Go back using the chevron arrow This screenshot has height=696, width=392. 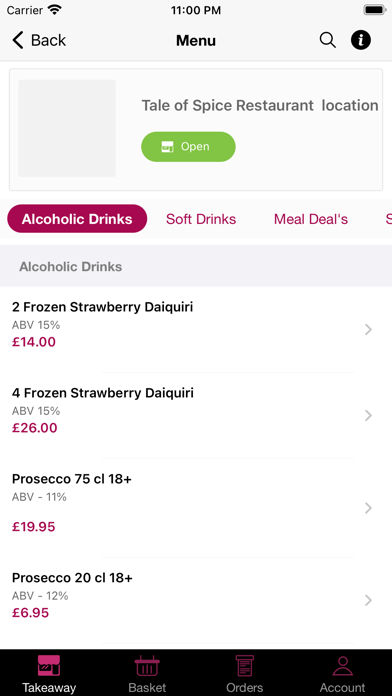click(x=18, y=40)
